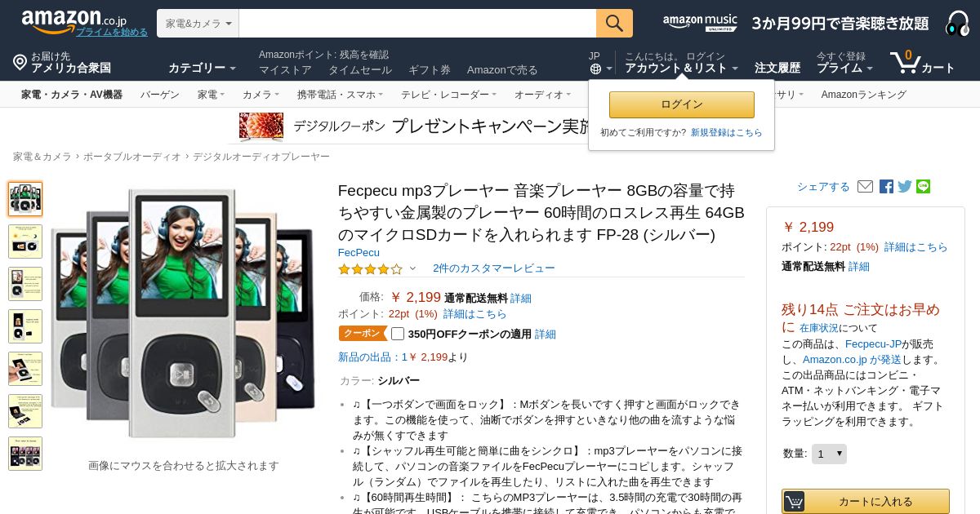
Task: Share this product on Twitter
Action: 905,187
